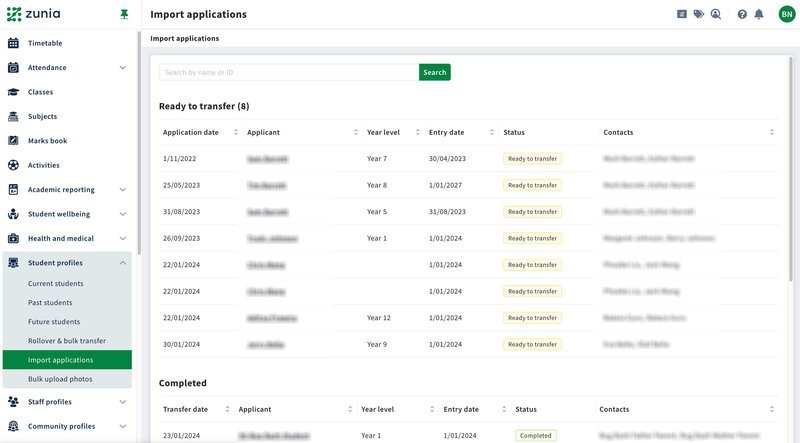This screenshot has width=800, height=443.
Task: Expand Staff profiles chevron
Action: [x=123, y=402]
